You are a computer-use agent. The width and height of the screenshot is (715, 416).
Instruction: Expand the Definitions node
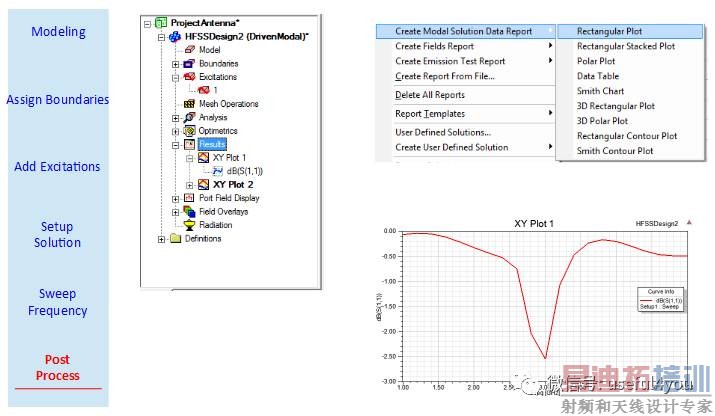tap(161, 239)
